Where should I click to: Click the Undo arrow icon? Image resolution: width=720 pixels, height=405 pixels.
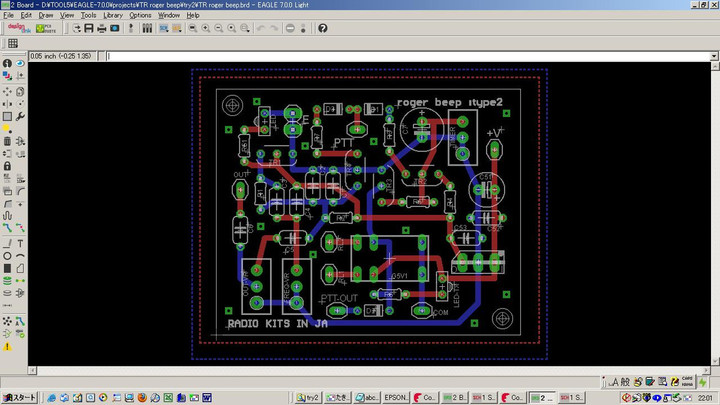(261, 28)
